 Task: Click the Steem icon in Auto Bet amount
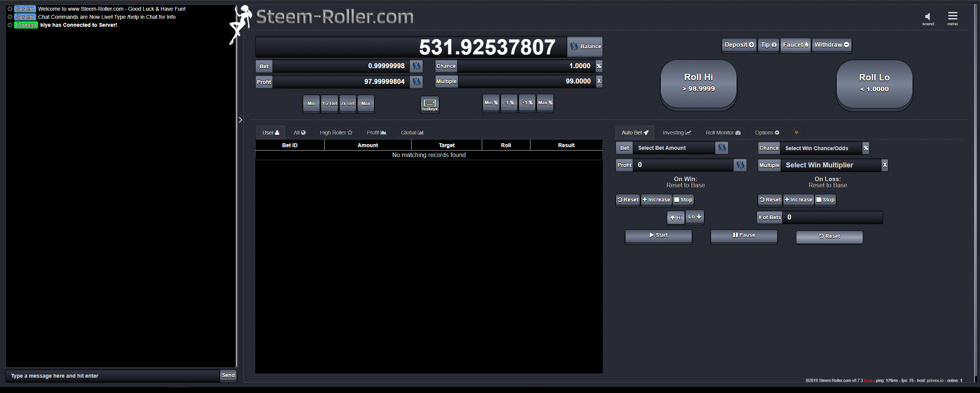click(722, 148)
